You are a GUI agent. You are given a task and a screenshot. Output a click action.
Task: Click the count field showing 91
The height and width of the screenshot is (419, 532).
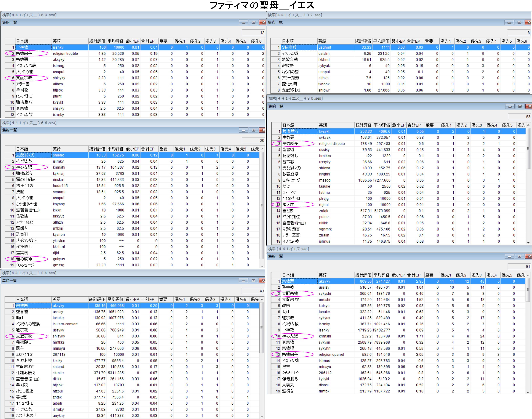[x=519, y=267]
